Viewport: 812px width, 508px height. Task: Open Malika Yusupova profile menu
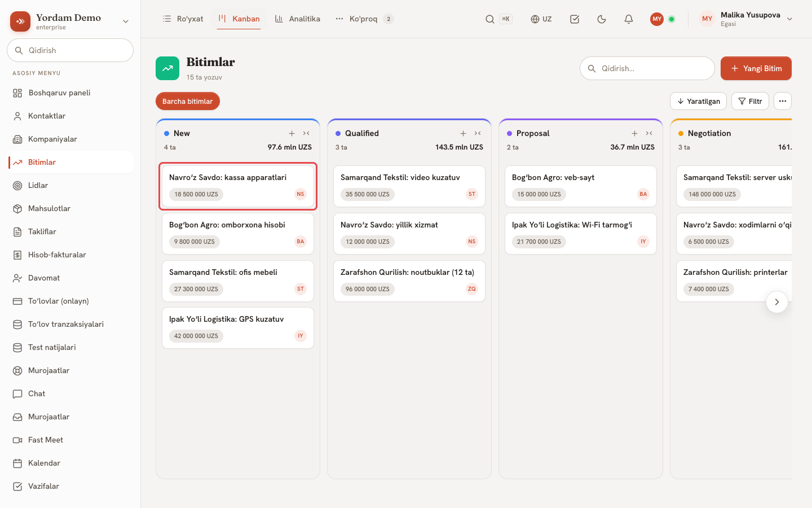point(746,19)
